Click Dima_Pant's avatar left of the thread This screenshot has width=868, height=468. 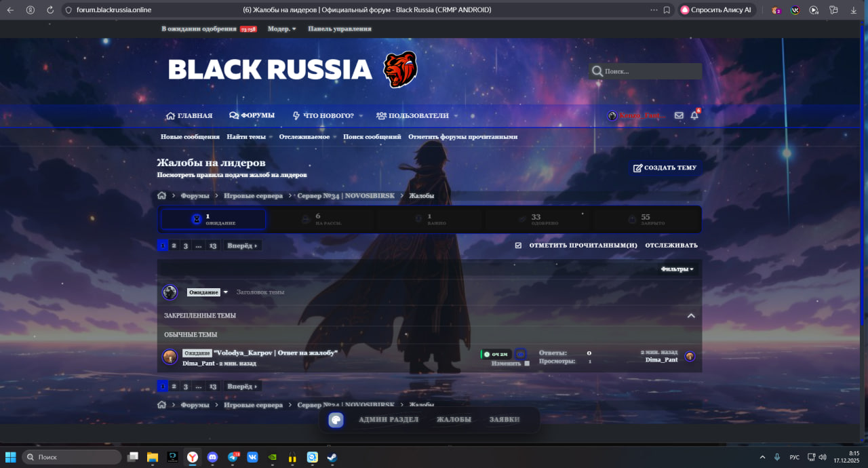tap(170, 357)
